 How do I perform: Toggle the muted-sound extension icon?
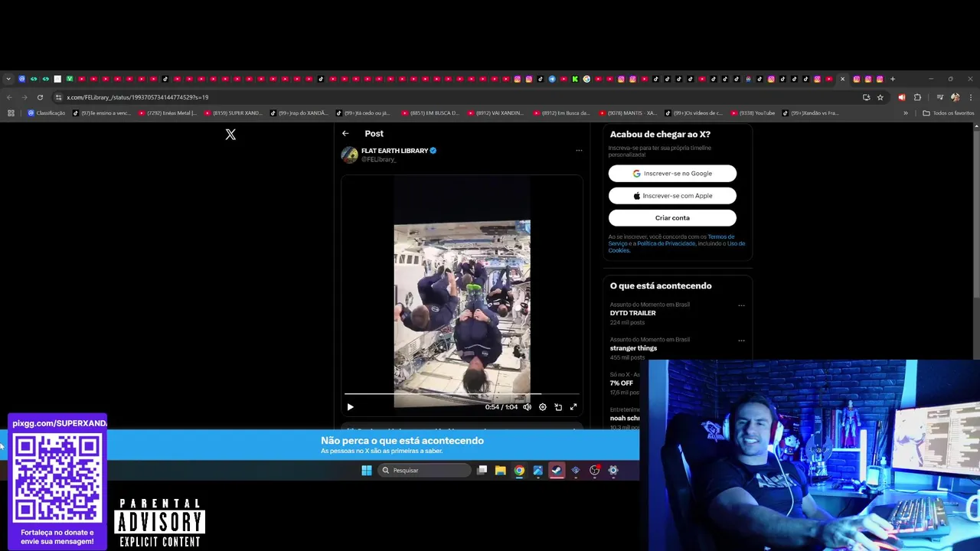pyautogui.click(x=901, y=97)
